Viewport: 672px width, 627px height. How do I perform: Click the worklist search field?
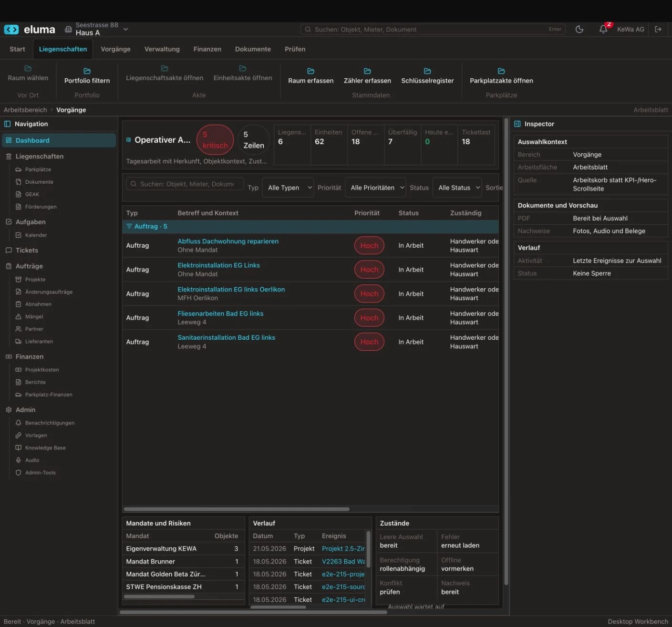coord(185,184)
